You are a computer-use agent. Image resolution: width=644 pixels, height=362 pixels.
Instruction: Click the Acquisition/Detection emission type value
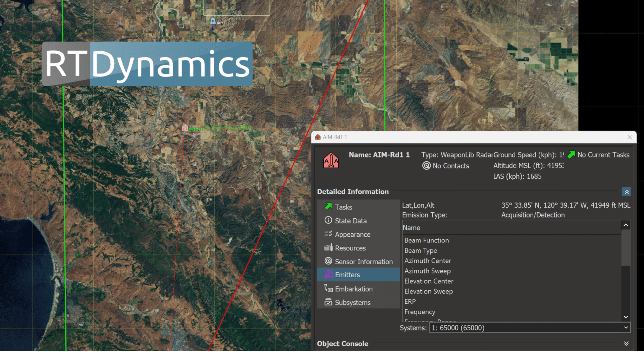coord(533,215)
